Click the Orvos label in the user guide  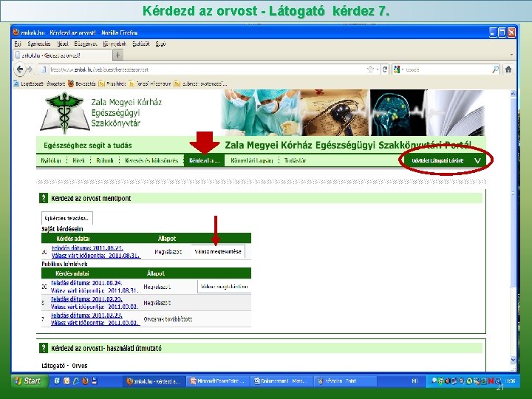pos(80,366)
